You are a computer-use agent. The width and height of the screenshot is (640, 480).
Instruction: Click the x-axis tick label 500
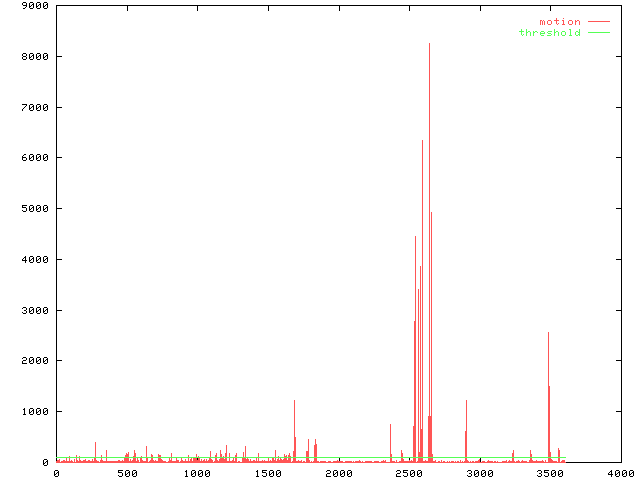(x=126, y=473)
